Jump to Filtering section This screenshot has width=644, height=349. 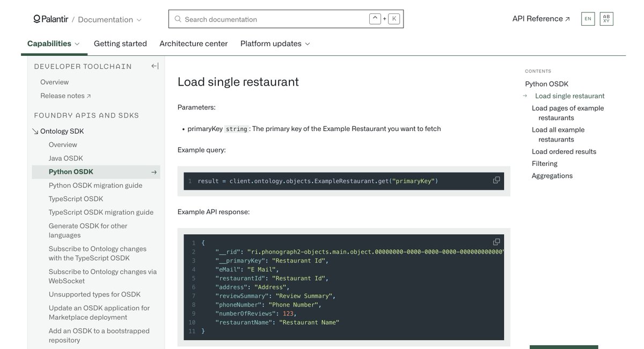point(545,163)
